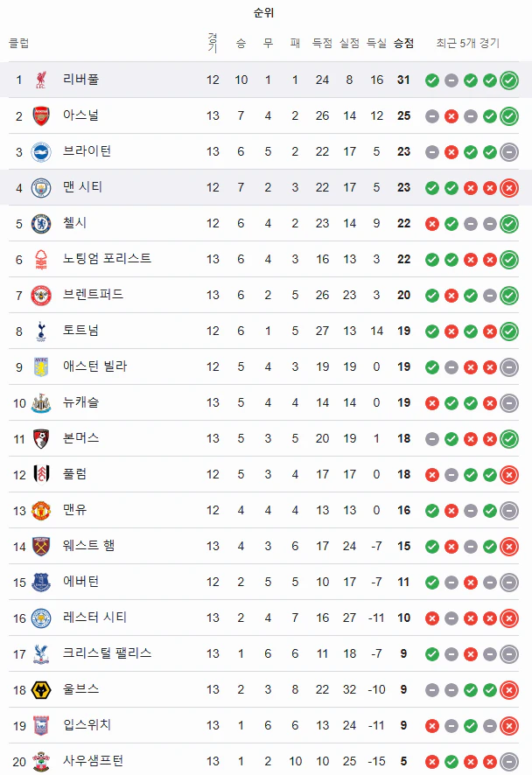Open the 브라이턴 team link
532x775 pixels.
pos(87,150)
